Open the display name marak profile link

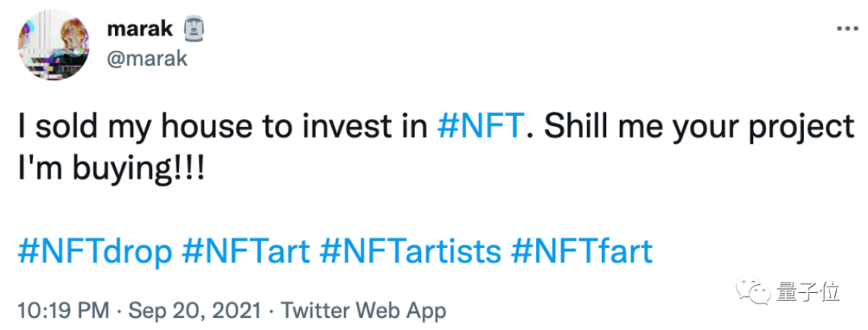[138, 29]
